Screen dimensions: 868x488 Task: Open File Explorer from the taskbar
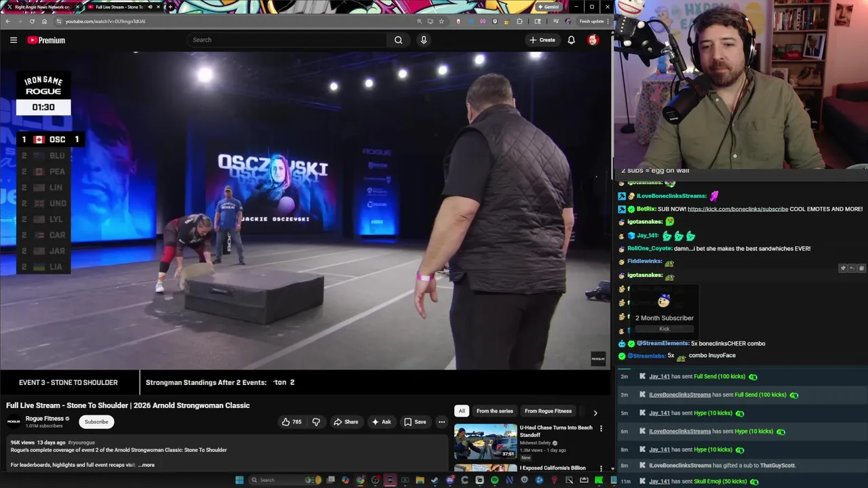click(x=420, y=480)
